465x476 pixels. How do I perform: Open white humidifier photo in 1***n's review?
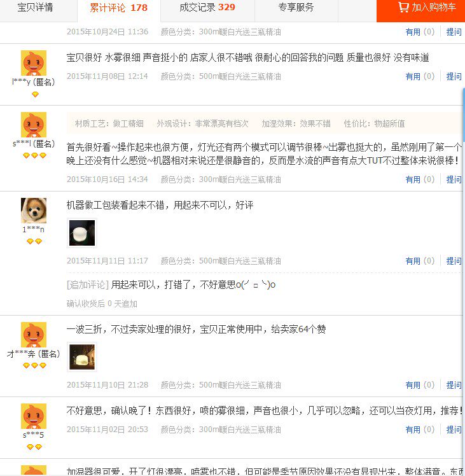(x=82, y=233)
